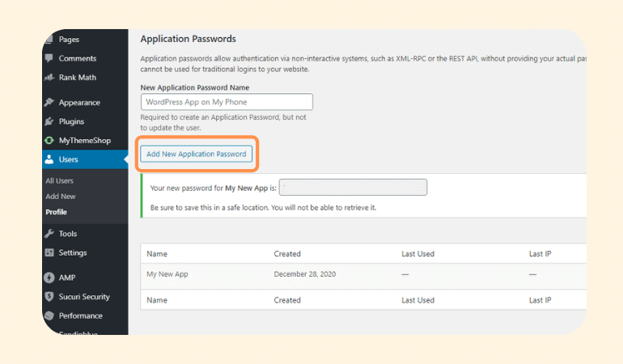Click the Last IP label in table footer
Screen dimensions: 623x364
[540, 300]
